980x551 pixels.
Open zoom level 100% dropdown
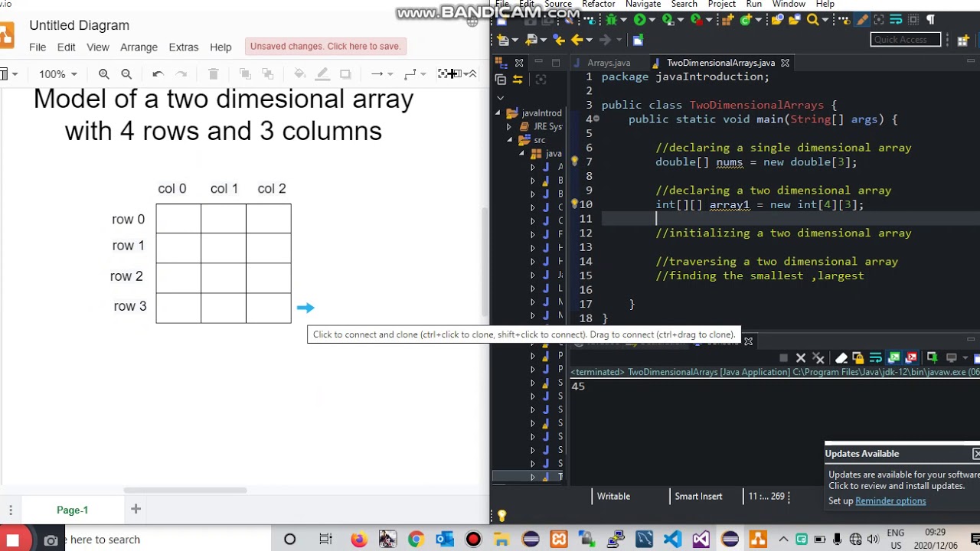pos(58,74)
